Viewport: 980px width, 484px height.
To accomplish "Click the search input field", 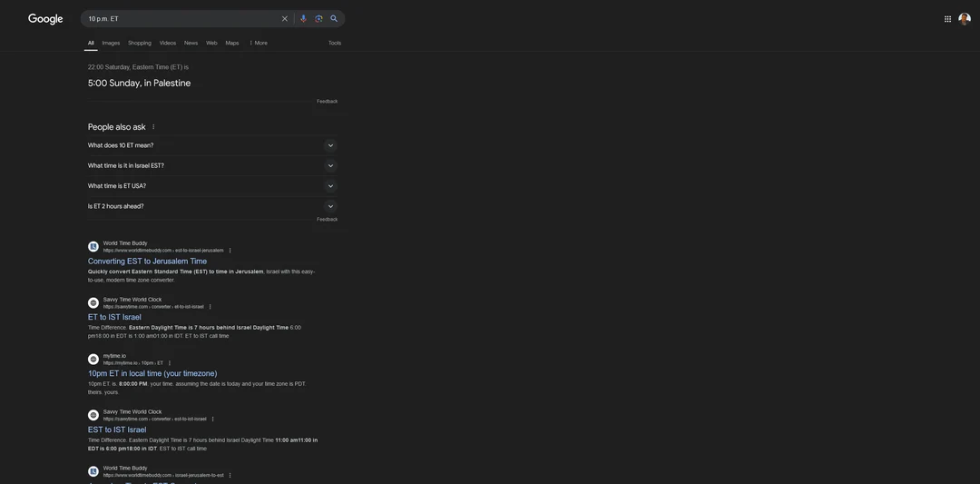I will [x=181, y=19].
